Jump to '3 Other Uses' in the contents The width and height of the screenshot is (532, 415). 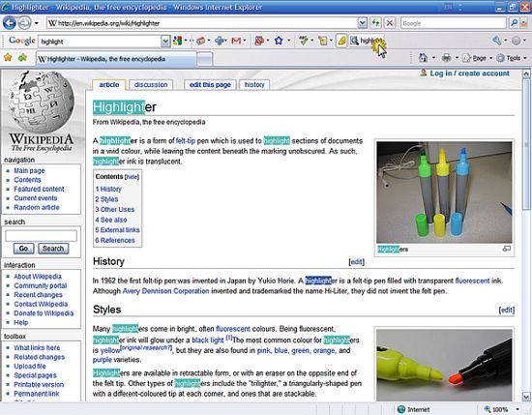(115, 209)
